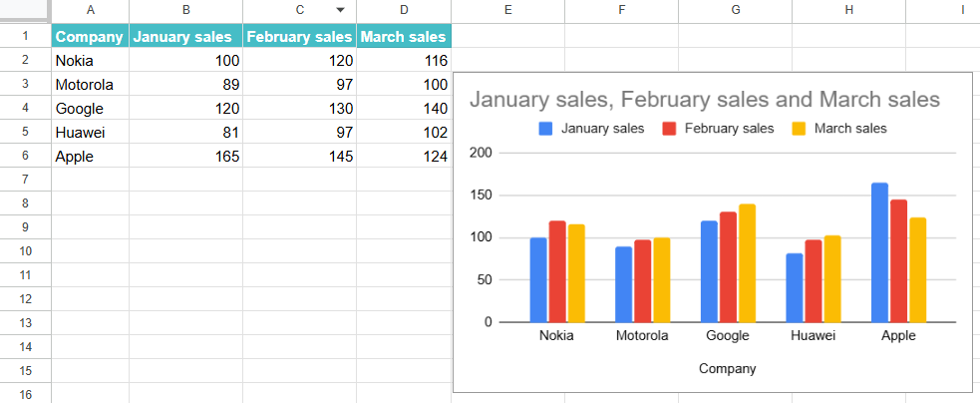Click the January sales legend label
Screen dimensions: 980x403
[602, 129]
